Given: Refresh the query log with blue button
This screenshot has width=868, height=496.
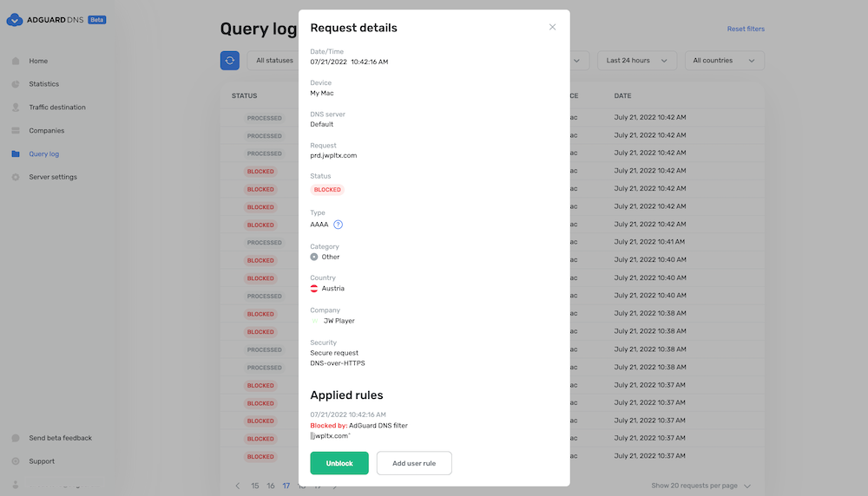Looking at the screenshot, I should pos(230,61).
